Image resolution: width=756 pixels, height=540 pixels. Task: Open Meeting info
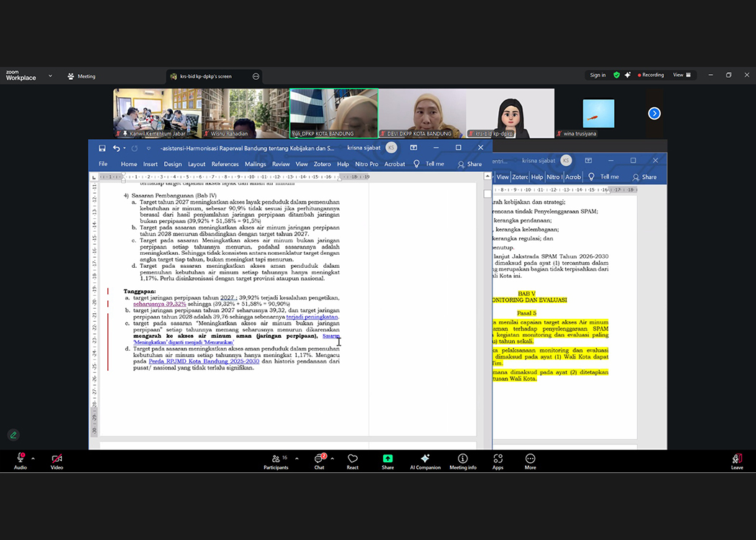[x=462, y=459]
